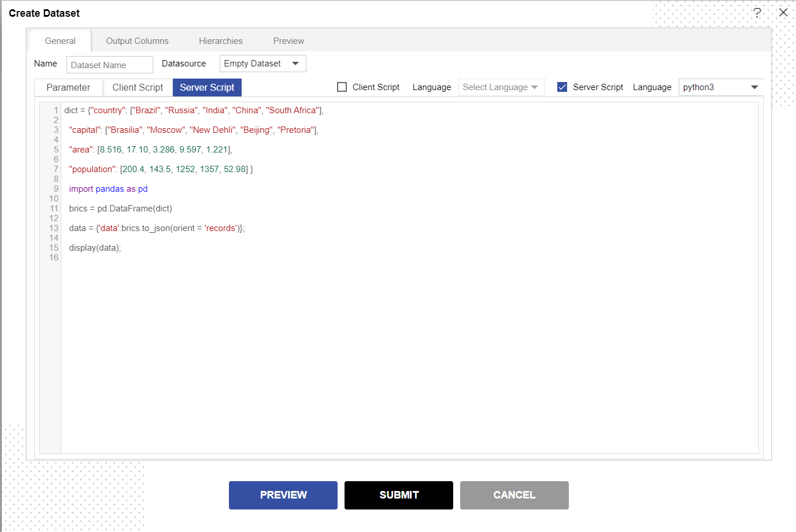
Task: Click the display(data); line
Action: click(x=95, y=248)
